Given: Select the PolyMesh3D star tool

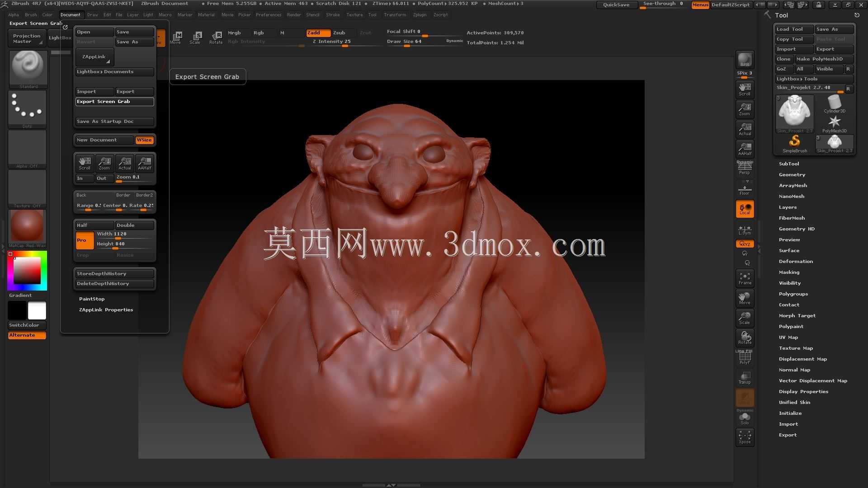Looking at the screenshot, I should (835, 124).
